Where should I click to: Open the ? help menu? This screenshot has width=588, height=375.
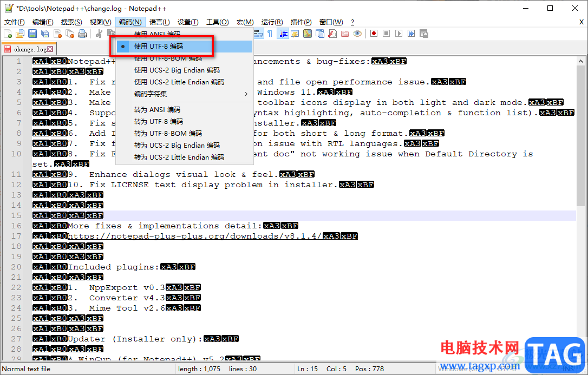(x=352, y=22)
